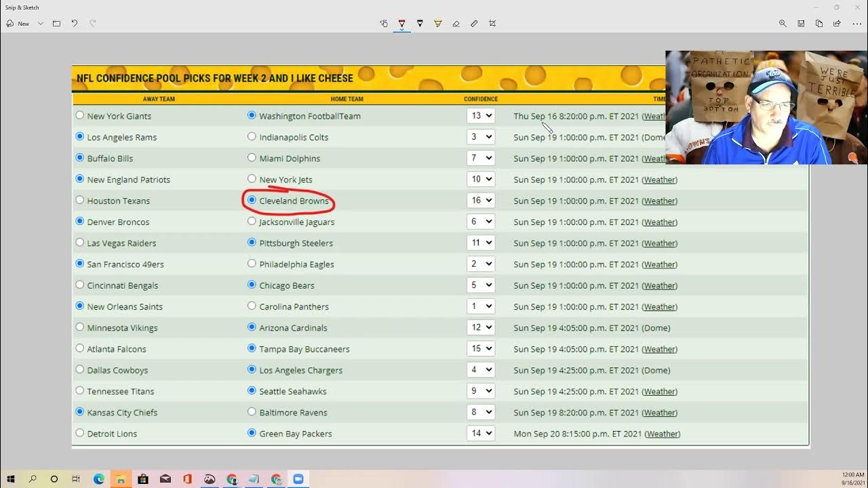Viewport: 868px width, 488px height.
Task: Select Miami Dolphins radio button
Action: (x=252, y=157)
